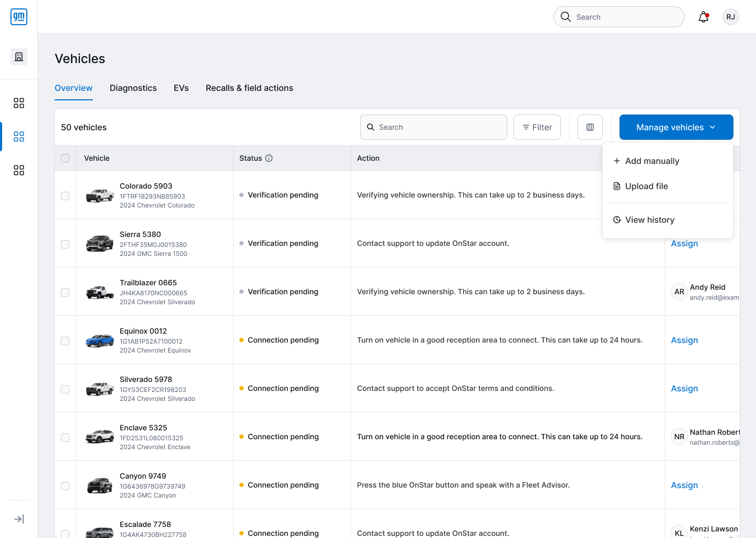Collapse the Manage vehicles dropdown

[x=676, y=127]
